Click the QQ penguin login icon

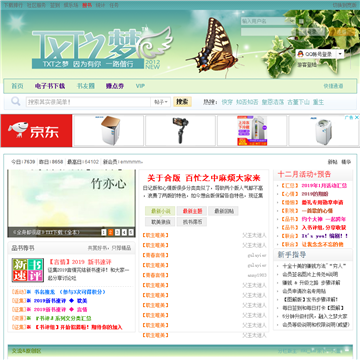300,54
